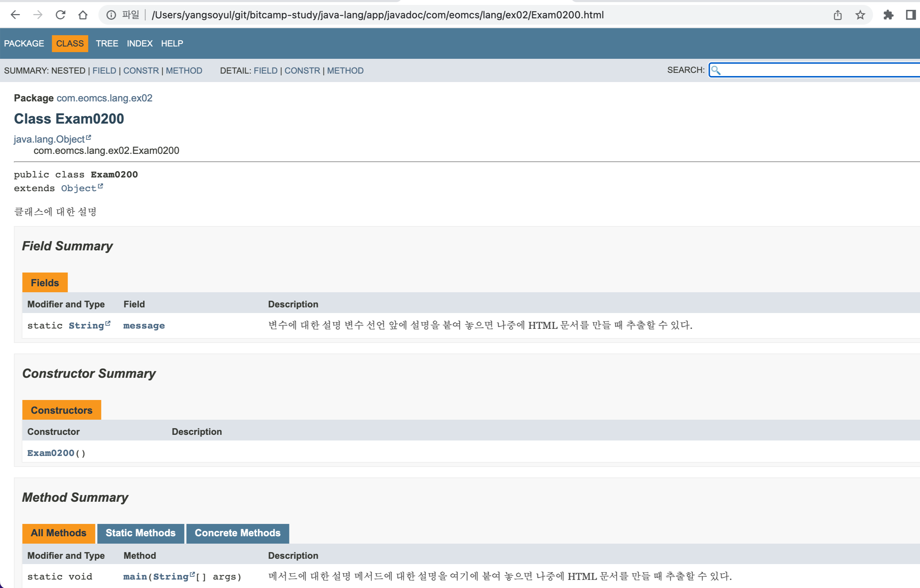The image size is (920, 588).
Task: Open String type link in Fields table
Action: 89,326
